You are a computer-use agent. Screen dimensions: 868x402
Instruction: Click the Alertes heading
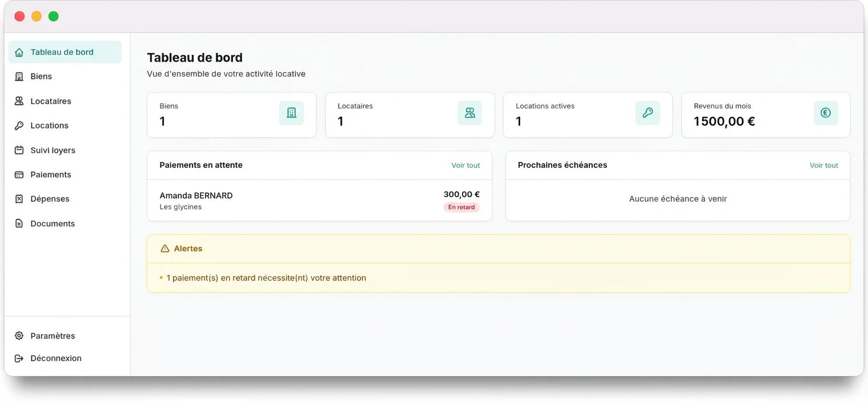pyautogui.click(x=188, y=249)
